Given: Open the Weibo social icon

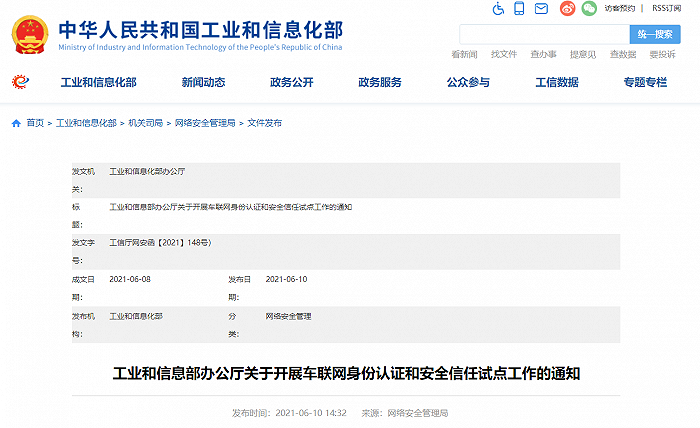Looking at the screenshot, I should [x=568, y=9].
